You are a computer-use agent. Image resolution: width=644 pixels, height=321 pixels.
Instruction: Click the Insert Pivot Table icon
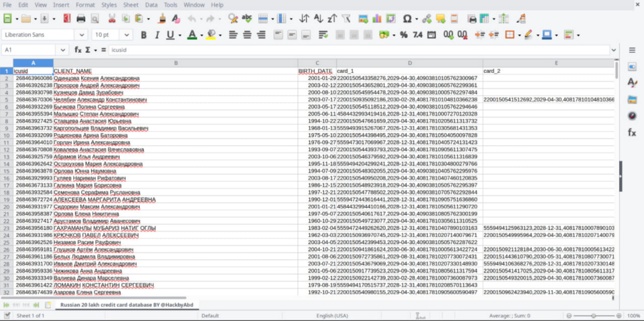pos(390,19)
